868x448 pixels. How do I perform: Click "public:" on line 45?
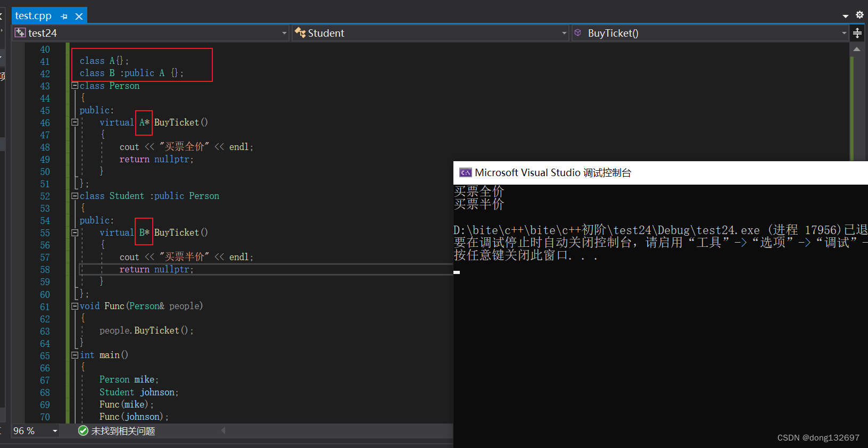pyautogui.click(x=97, y=110)
